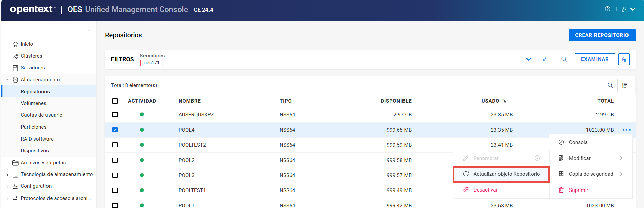Viewport: 644px width, 208px height.
Task: Uncheck the POOL4 row checkbox
Action: coord(115,130)
